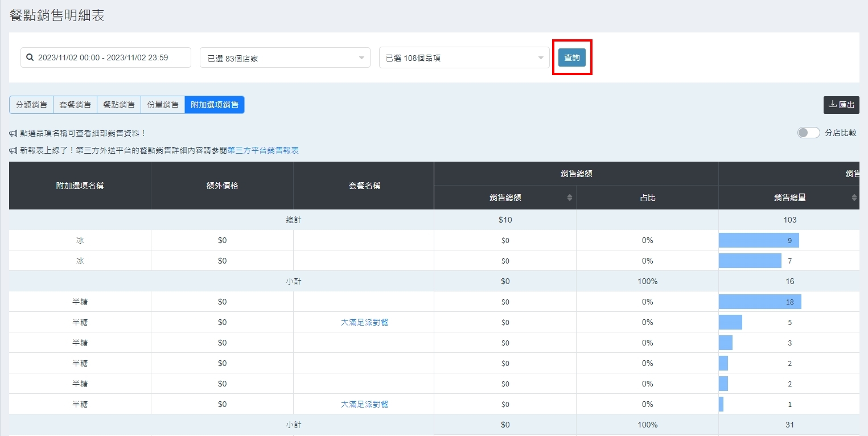
Task: Click the first 冰 add-on option name
Action: 80,240
